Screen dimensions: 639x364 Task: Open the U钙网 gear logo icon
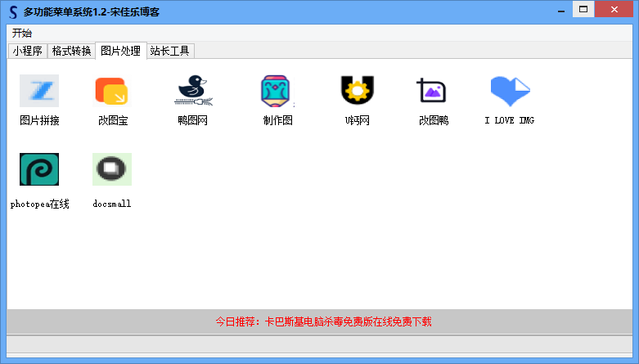(357, 91)
